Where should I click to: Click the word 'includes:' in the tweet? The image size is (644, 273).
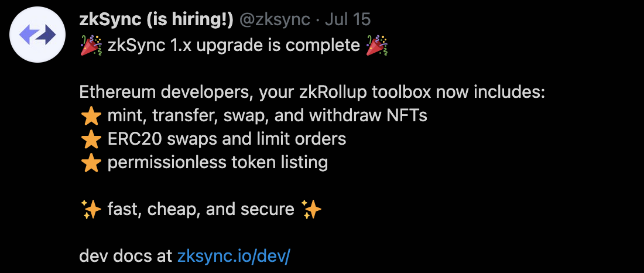tap(509, 93)
